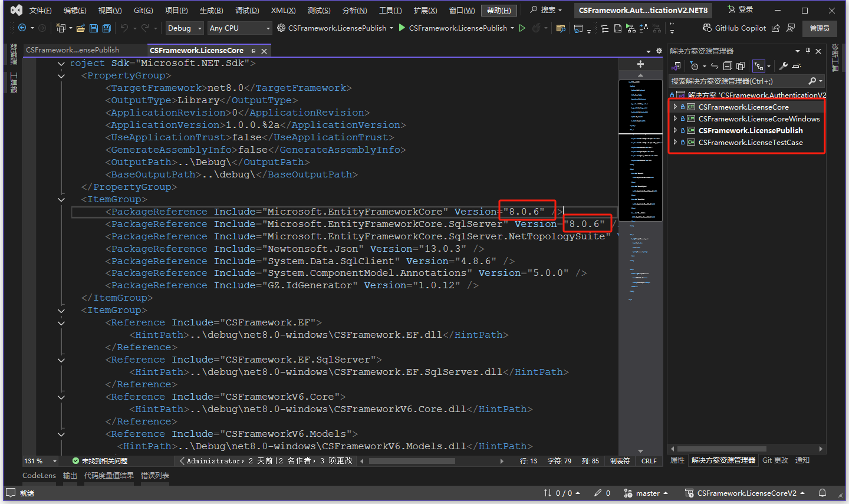Pin the CSFramework.LicenseCore tab
Screen dimensions: 849x504
pyautogui.click(x=253, y=51)
